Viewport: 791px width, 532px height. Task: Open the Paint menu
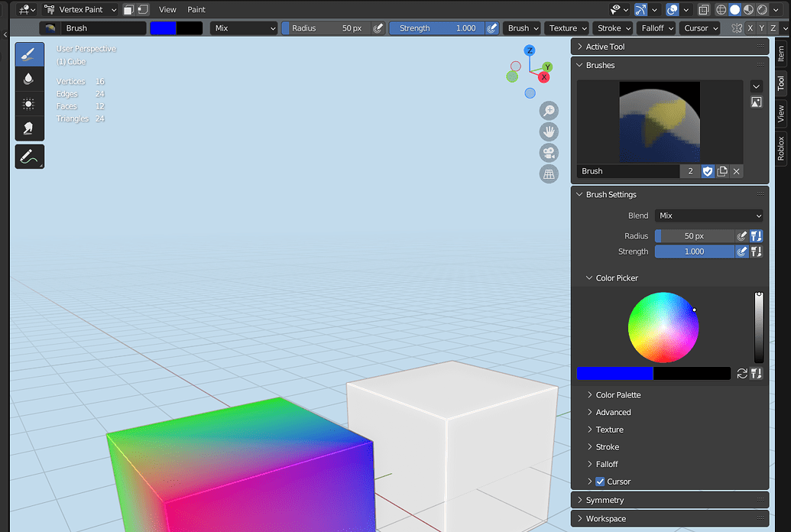point(196,9)
